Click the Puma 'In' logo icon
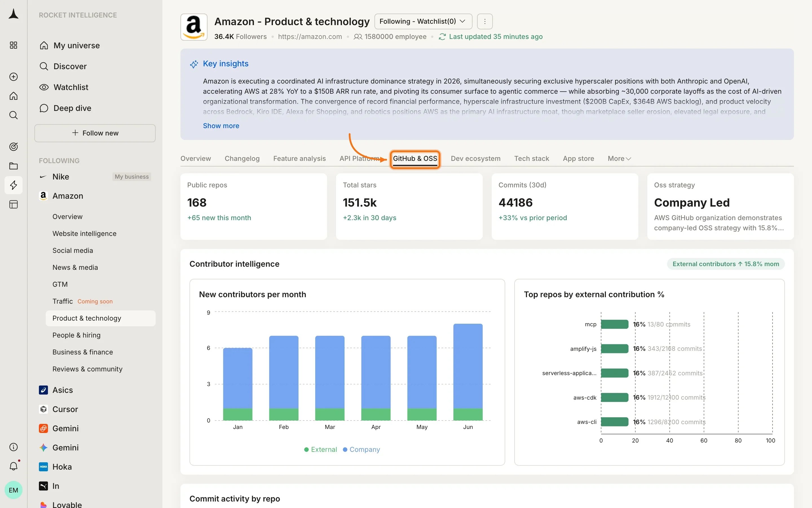The image size is (812, 508). pos(43,486)
